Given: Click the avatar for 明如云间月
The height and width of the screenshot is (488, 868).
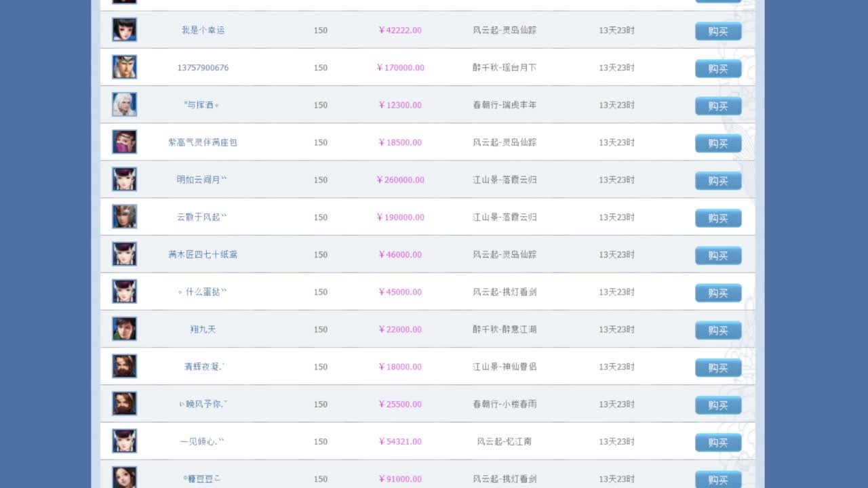Looking at the screenshot, I should (x=124, y=179).
